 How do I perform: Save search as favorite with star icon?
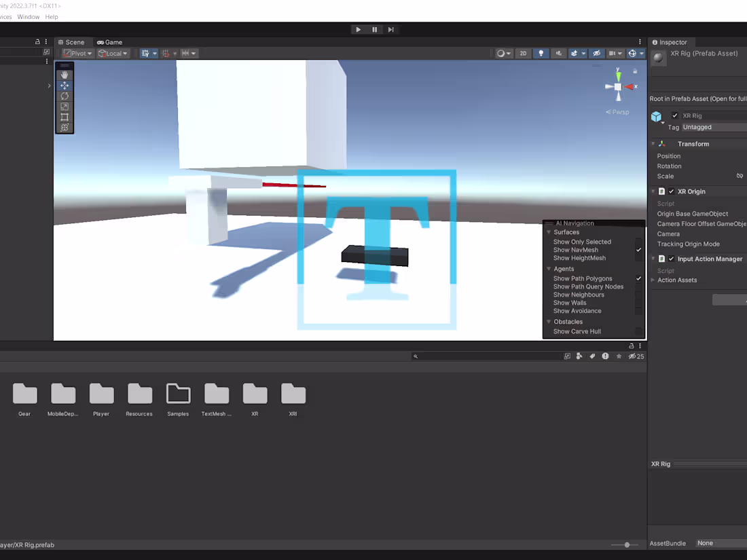point(619,356)
